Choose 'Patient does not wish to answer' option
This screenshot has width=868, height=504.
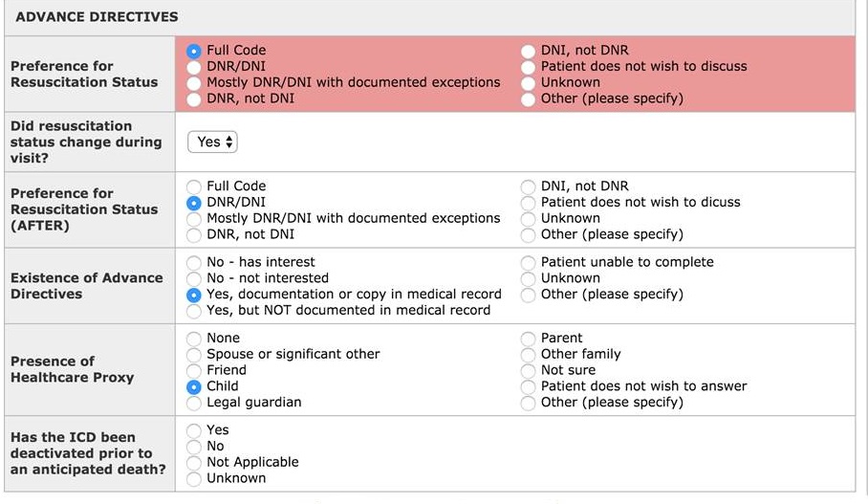[x=529, y=387]
